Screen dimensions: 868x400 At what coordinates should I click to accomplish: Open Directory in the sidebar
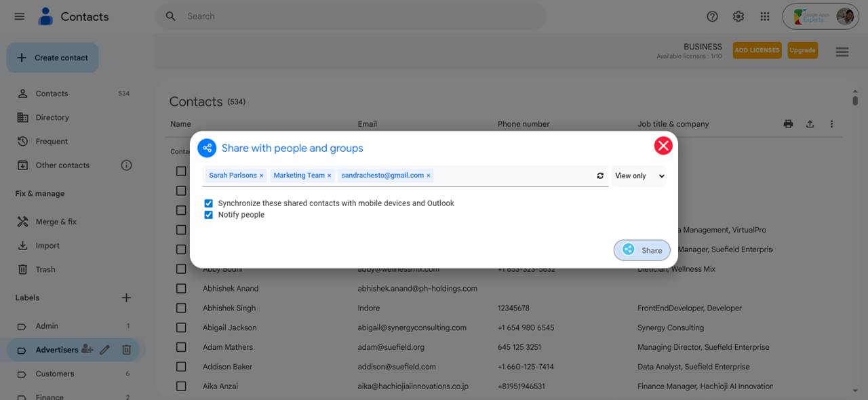click(x=52, y=117)
